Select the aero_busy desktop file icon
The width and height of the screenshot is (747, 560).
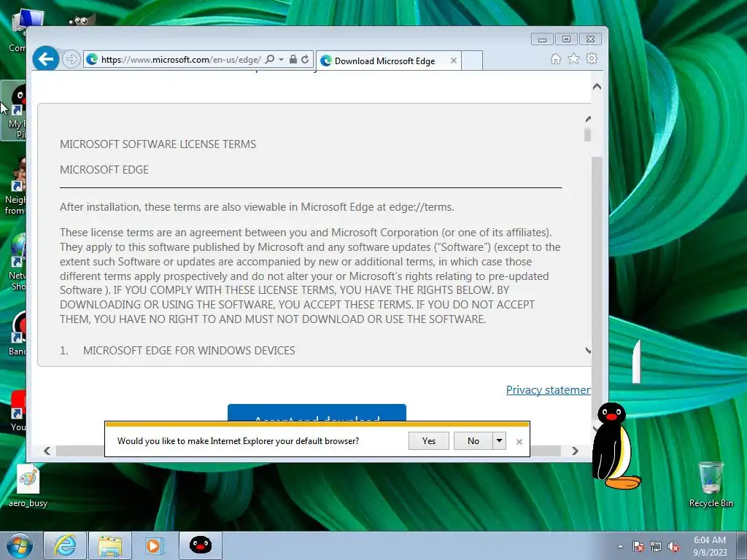[x=28, y=486]
